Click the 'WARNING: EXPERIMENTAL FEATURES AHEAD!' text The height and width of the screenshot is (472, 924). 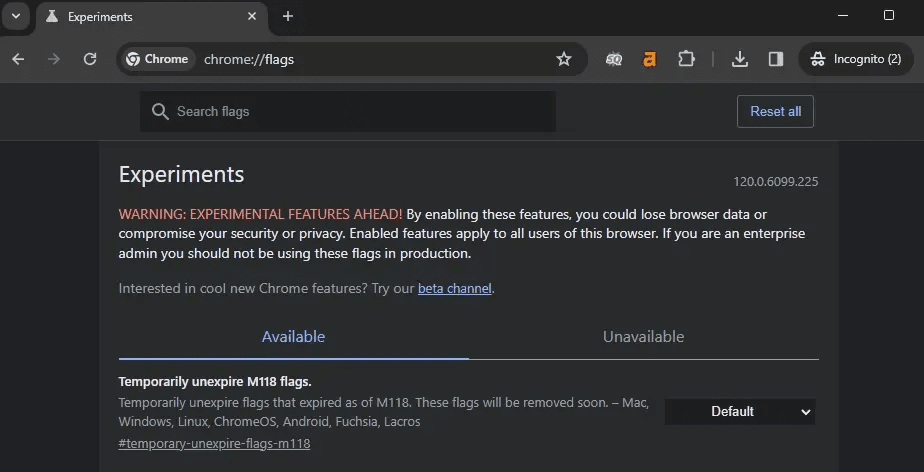261,214
